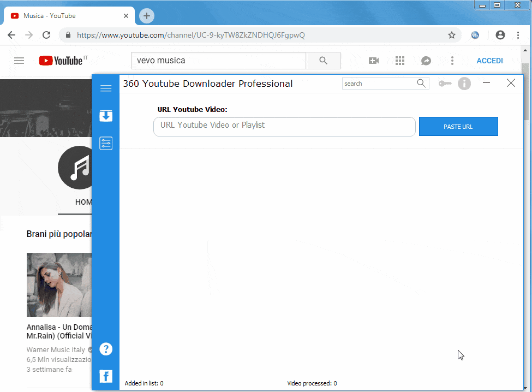Image resolution: width=532 pixels, height=392 pixels.
Task: Click the Chrome page vertical scrollbar thumb
Action: tap(525, 91)
